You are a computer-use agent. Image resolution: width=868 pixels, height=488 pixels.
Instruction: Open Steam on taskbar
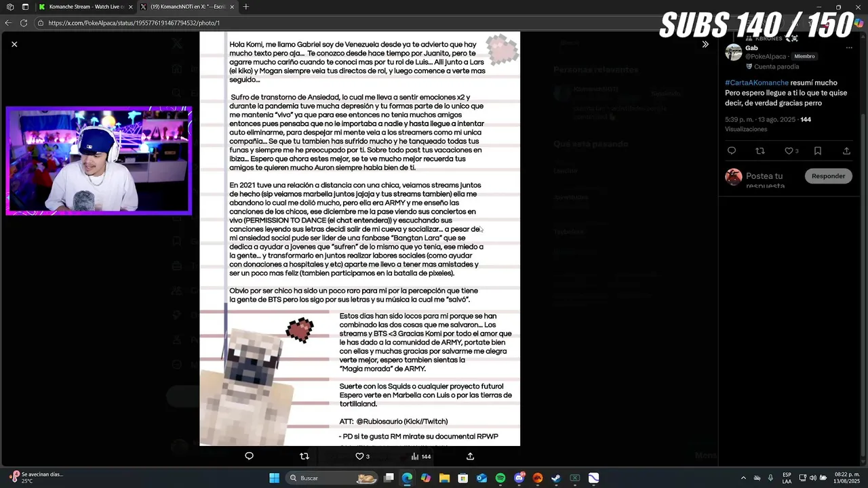coord(556,478)
